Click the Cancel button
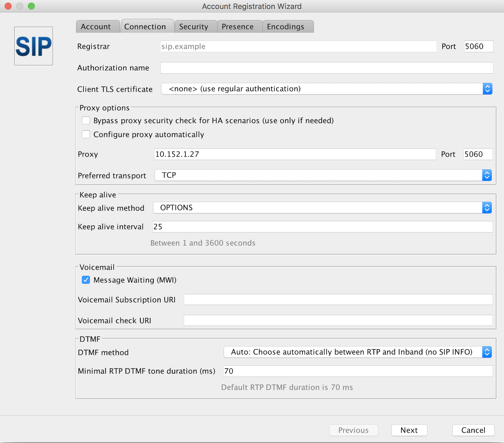 click(x=473, y=430)
